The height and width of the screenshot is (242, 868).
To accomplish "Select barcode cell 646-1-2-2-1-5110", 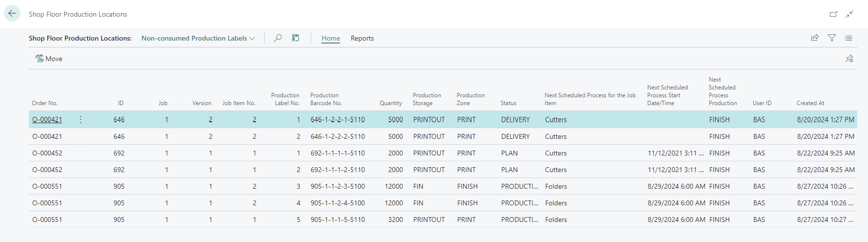I will [x=338, y=119].
